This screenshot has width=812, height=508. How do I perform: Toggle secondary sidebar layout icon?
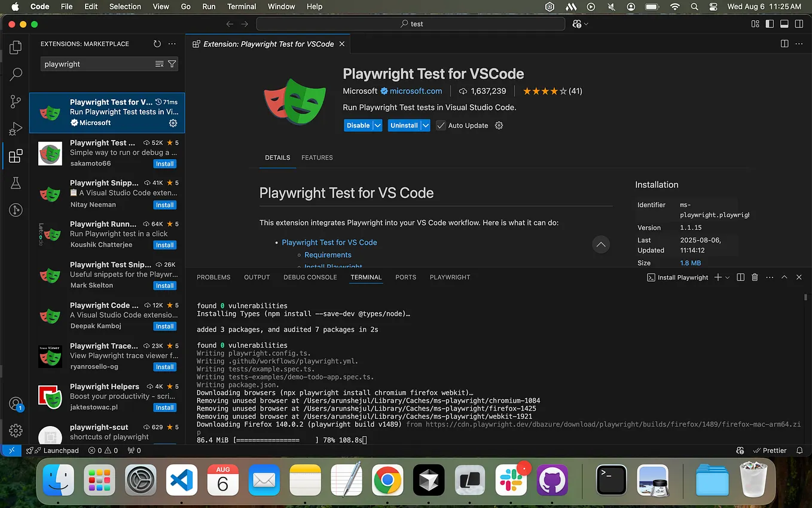point(799,24)
